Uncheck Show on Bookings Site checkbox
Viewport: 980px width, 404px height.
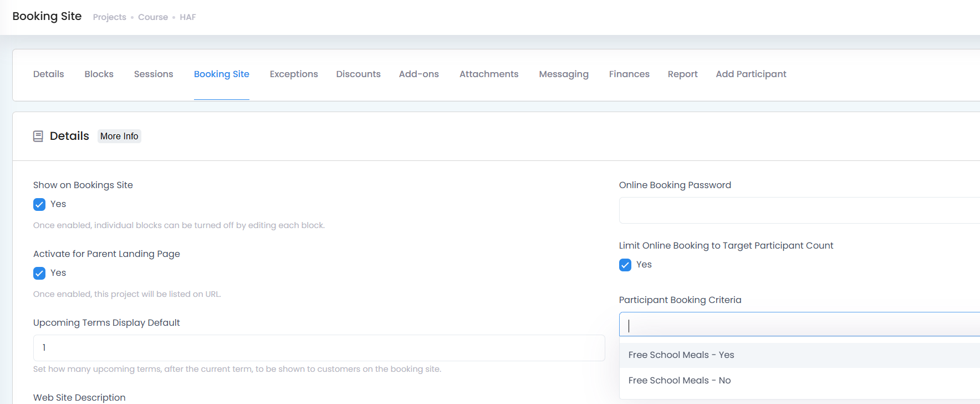pos(39,204)
